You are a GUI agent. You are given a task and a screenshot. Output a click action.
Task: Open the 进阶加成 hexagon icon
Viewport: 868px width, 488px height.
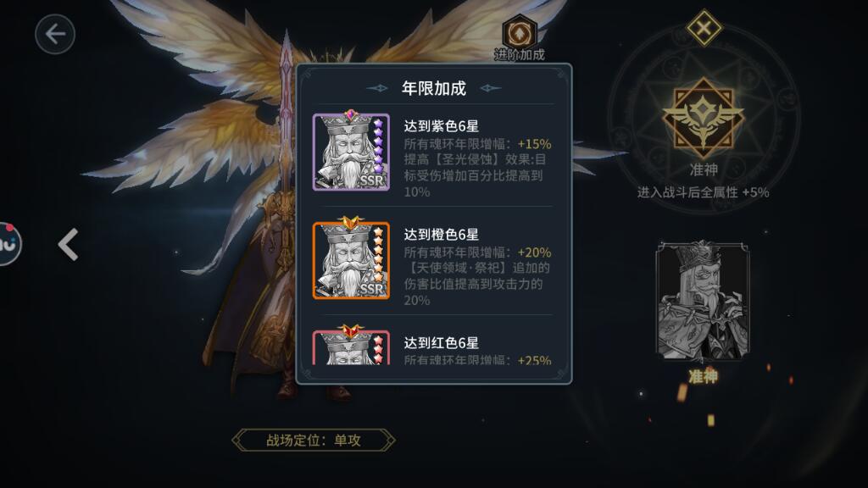[x=519, y=33]
